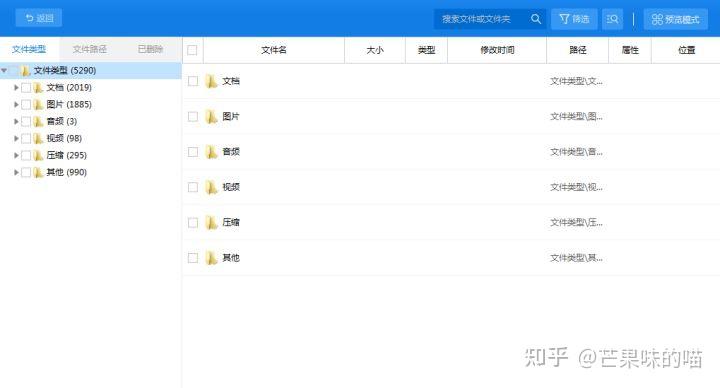Check the 压缩 (295) tree checkbox
Screen dimensions: 720x388
click(x=26, y=155)
